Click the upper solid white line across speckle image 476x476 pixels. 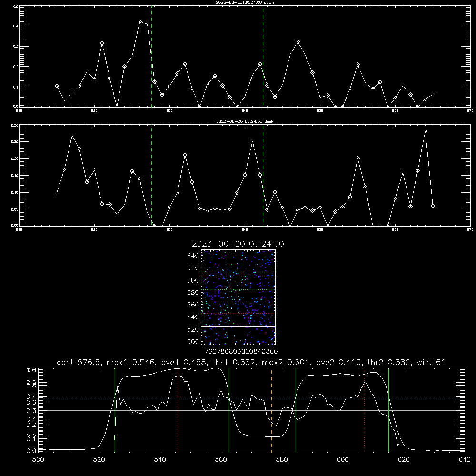tap(238, 268)
